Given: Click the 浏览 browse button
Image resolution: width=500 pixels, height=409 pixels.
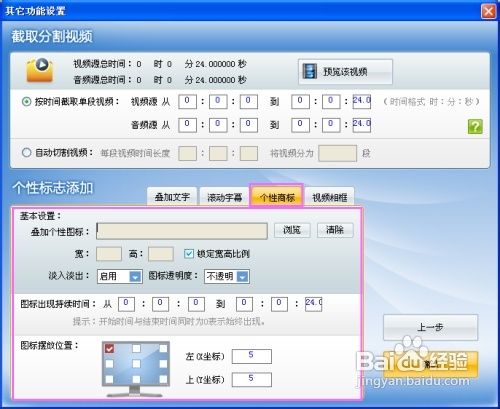Looking at the screenshot, I should click(x=292, y=230).
